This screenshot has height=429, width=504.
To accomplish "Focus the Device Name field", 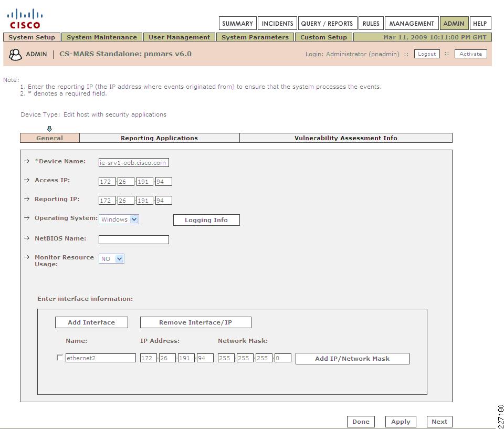I will [134, 162].
